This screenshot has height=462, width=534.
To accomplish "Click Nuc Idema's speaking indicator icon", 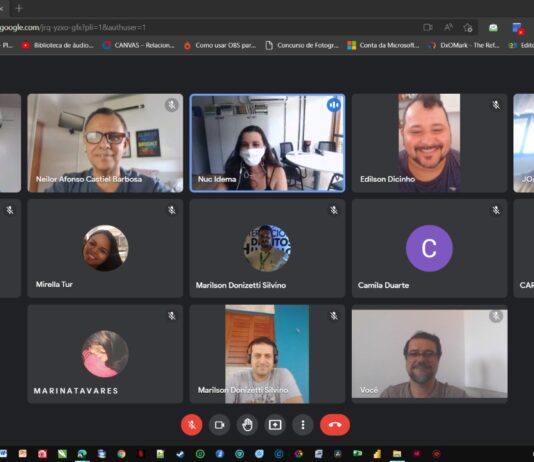I will coord(334,105).
